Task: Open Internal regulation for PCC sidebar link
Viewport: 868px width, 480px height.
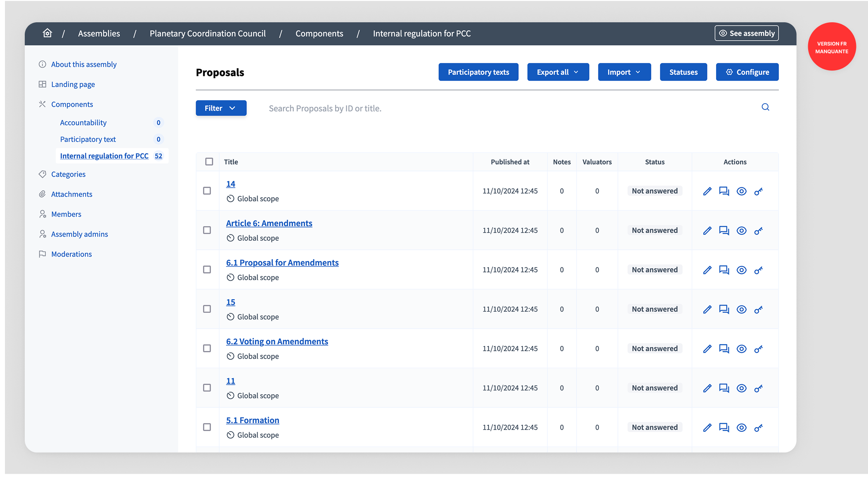Action: point(104,156)
